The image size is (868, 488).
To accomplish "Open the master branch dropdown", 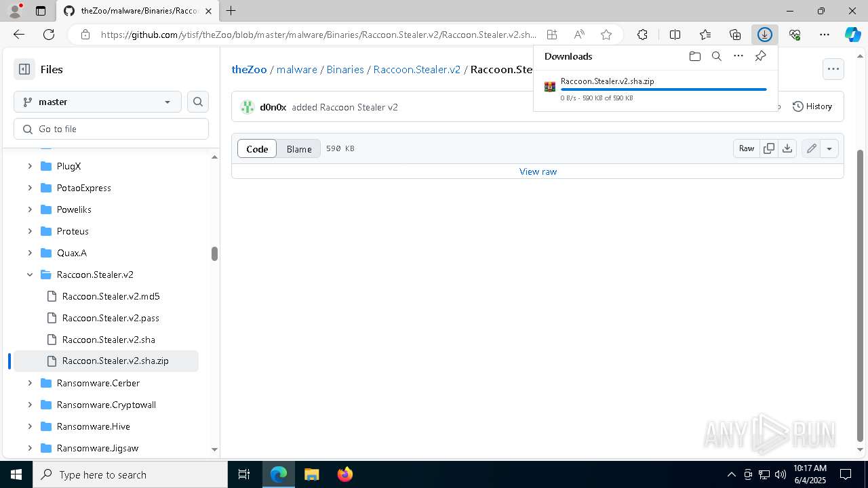I will [98, 102].
